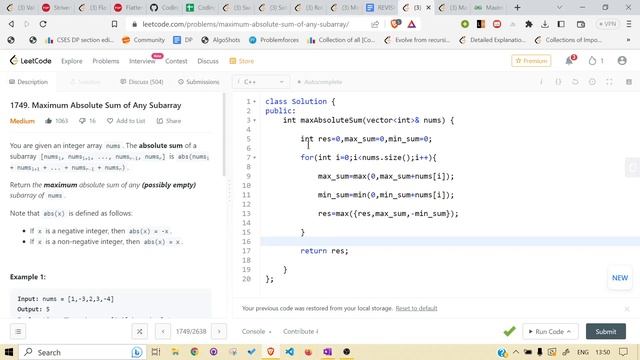Open the Submissions tab
640x360 pixels.
tap(199, 82)
